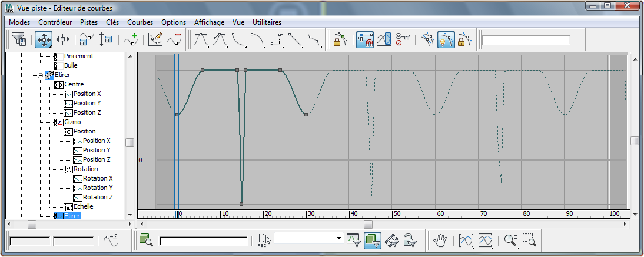Click the key time field at bottom left
This screenshot has height=257, width=644.
click(x=31, y=241)
